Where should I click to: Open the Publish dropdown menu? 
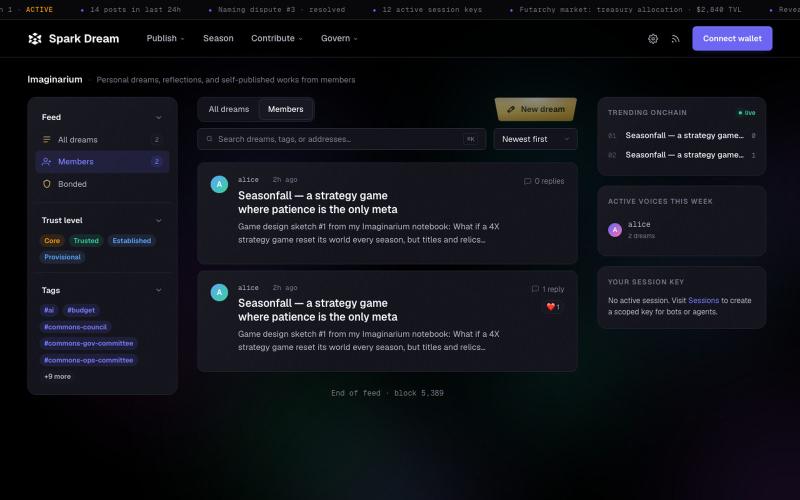[x=165, y=38]
